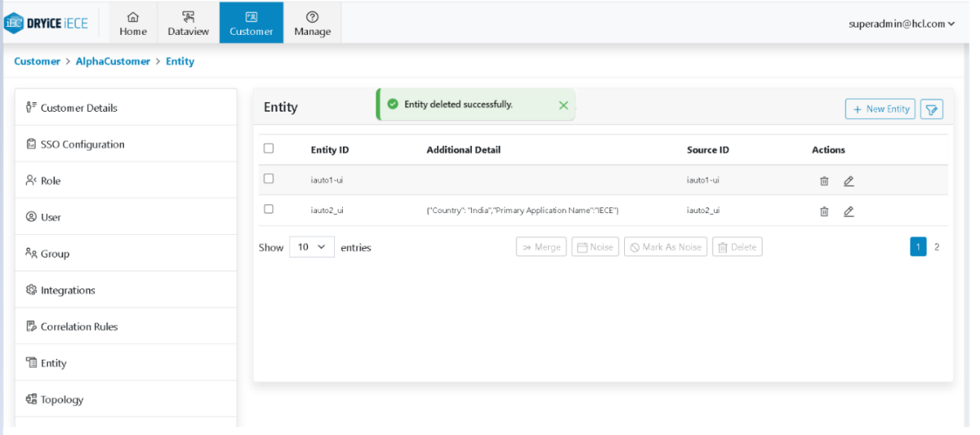
Task: Click the DRYiCE iECE logo
Action: (x=47, y=23)
